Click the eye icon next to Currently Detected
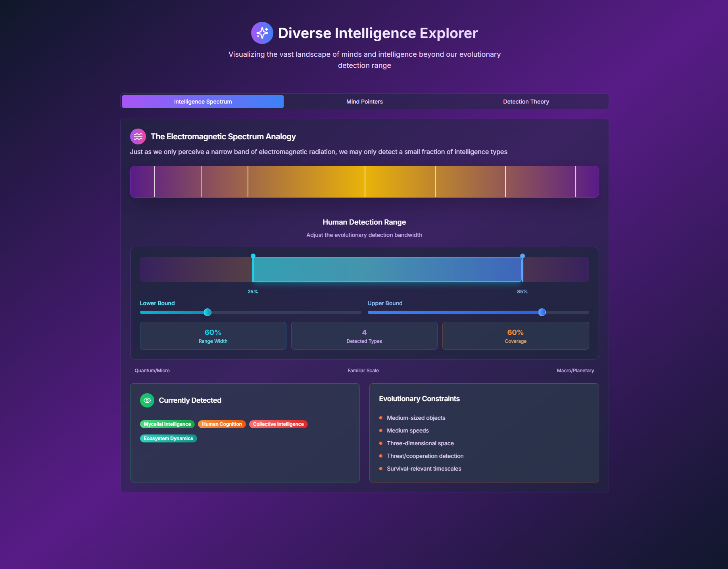Image resolution: width=728 pixels, height=569 pixels. coord(147,400)
